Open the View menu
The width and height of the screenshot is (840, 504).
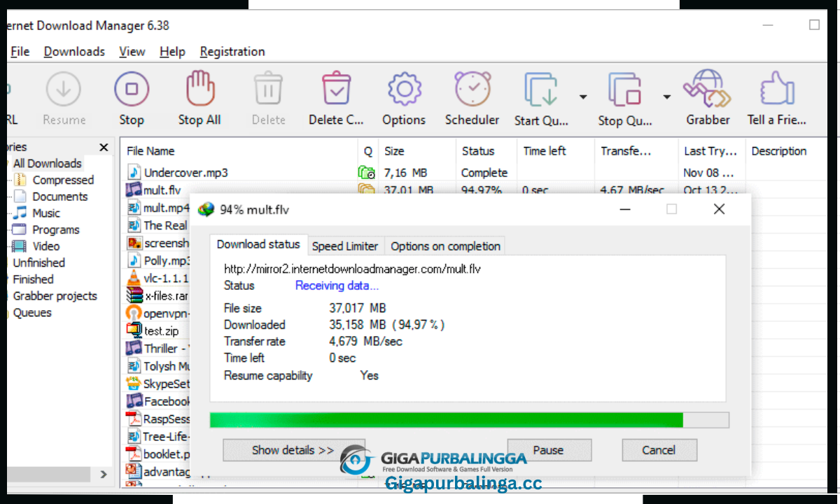coord(132,52)
